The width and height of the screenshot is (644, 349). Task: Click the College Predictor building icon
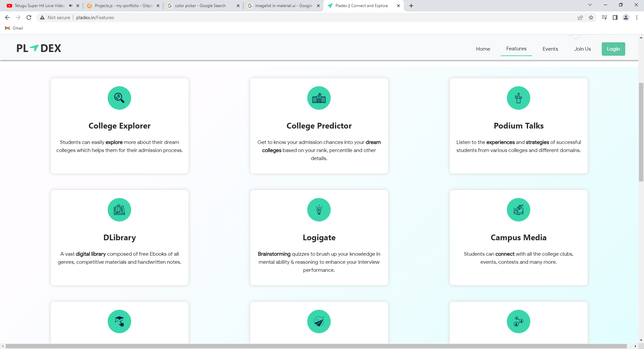[319, 98]
